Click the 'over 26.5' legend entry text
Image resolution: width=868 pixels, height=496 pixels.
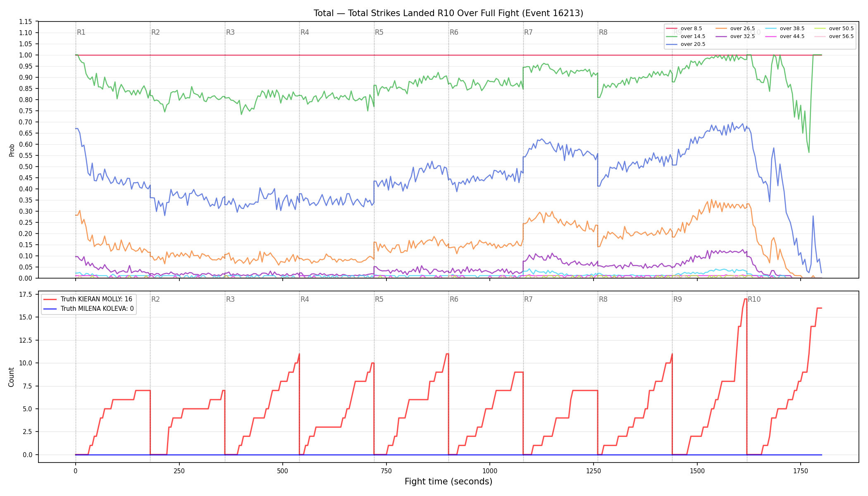[742, 29]
